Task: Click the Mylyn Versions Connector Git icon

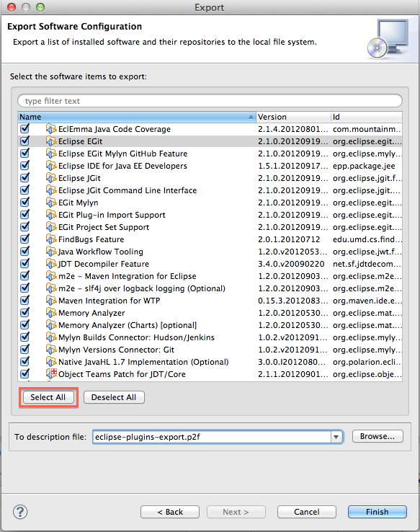Action: 51,349
